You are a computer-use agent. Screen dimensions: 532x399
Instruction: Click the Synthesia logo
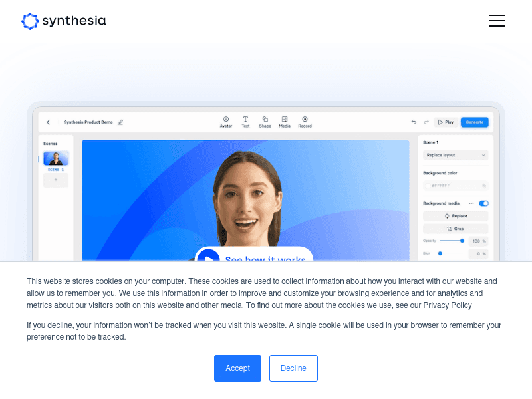pyautogui.click(x=64, y=21)
